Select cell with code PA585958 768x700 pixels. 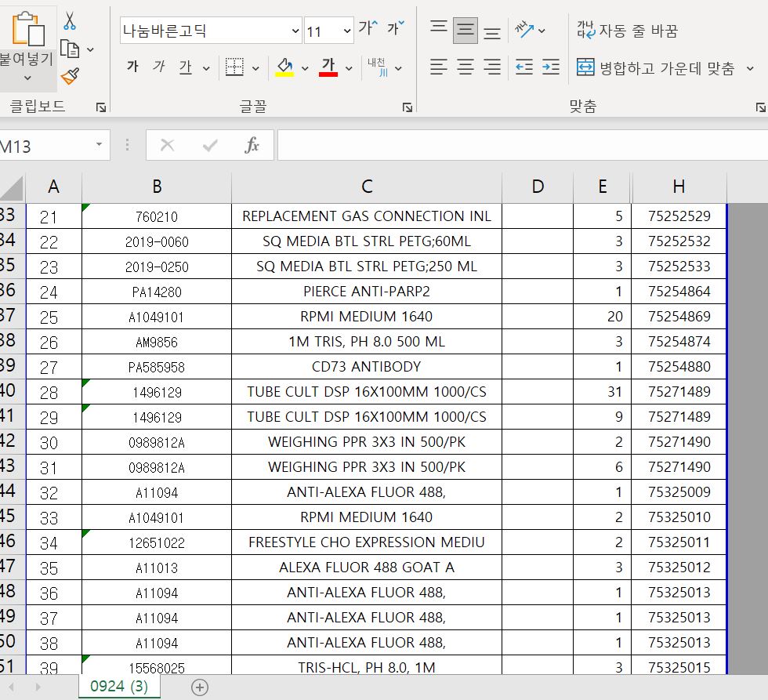click(x=156, y=367)
